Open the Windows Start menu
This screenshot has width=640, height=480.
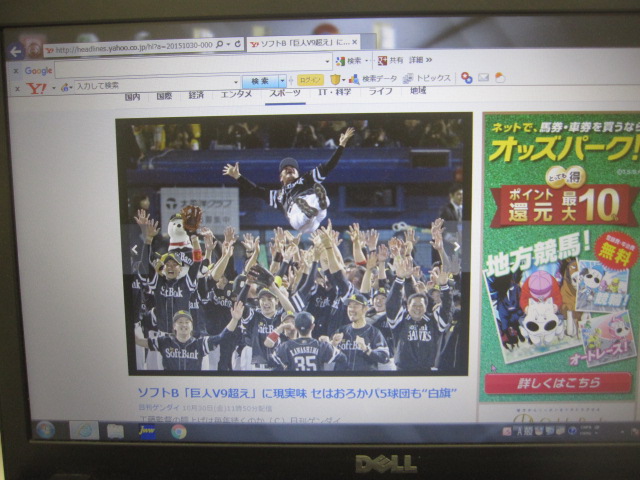(44, 429)
